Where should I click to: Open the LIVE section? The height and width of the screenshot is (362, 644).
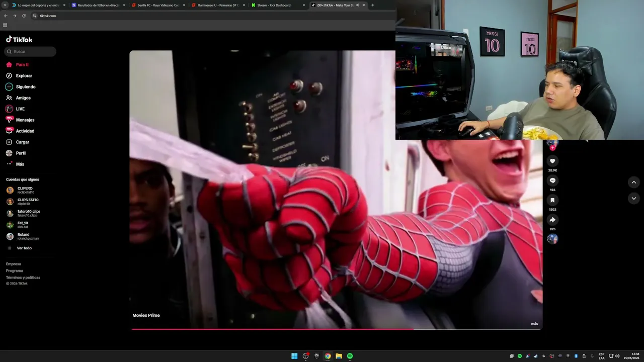[x=15, y=109]
